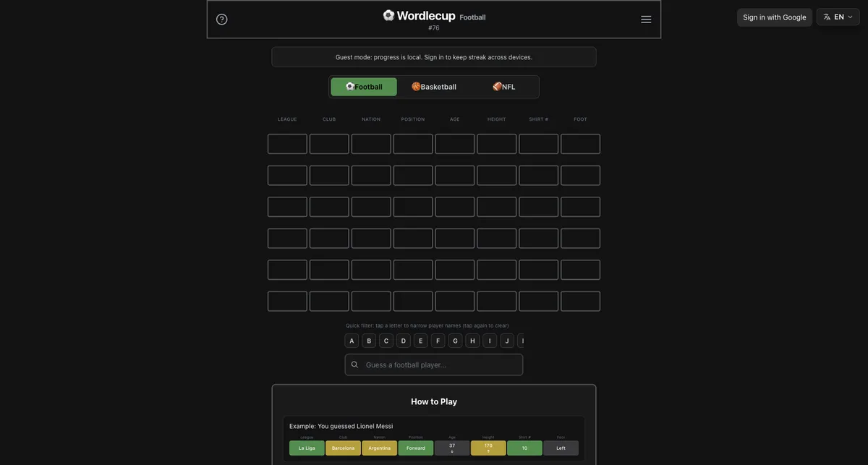
Task: Click the LEAGUE column header
Action: click(x=287, y=119)
